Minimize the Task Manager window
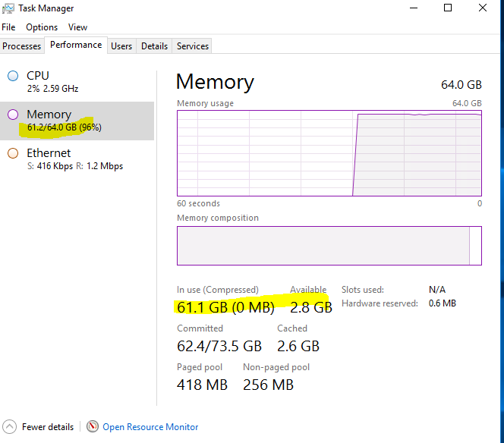The image size is (504, 443). click(413, 8)
